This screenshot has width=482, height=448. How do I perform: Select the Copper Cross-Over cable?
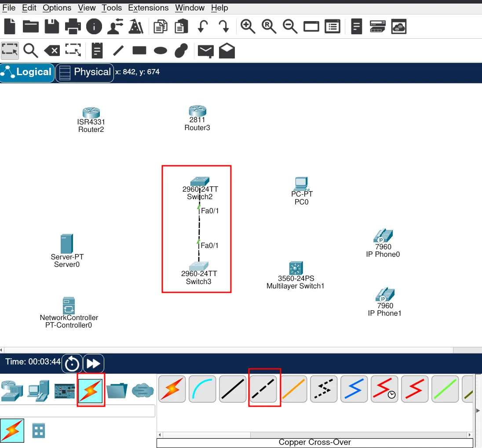coord(264,389)
